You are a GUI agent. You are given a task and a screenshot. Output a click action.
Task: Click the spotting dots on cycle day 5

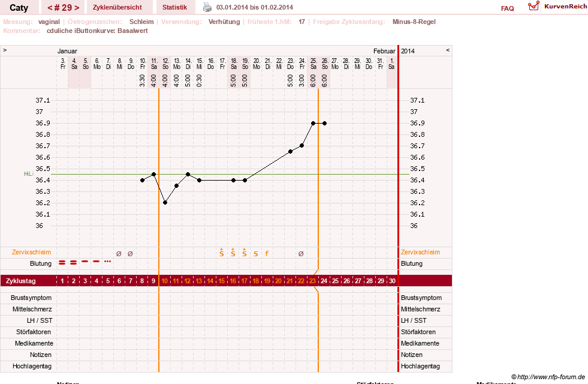108,261
